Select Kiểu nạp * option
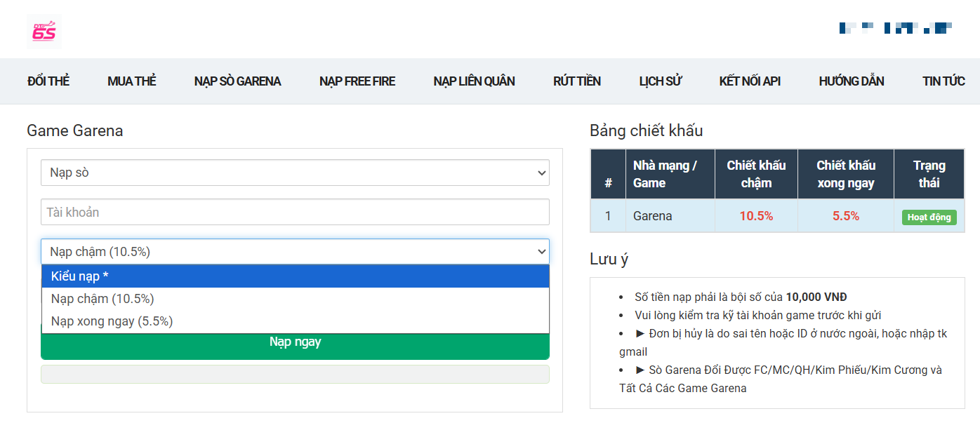The width and height of the screenshot is (980, 423). point(295,276)
